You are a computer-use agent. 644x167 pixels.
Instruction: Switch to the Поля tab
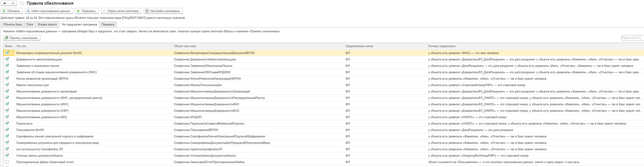[29, 24]
